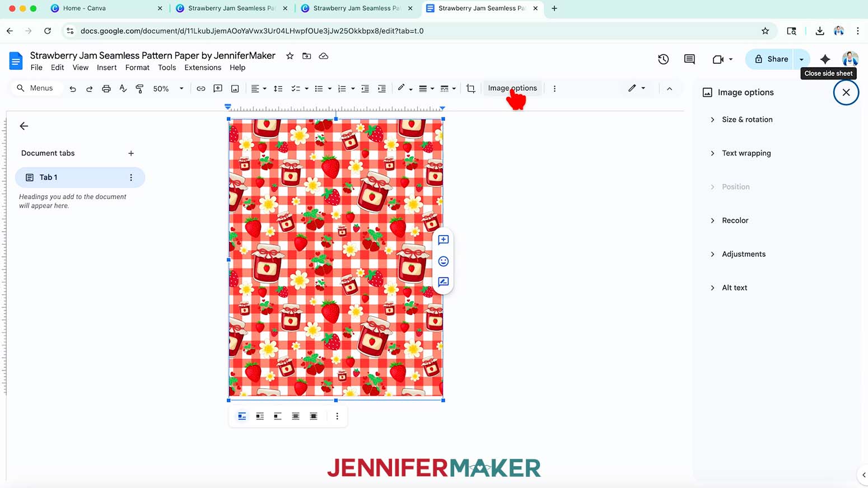Open the Google Docs home icon
Screen dimensions: 868x488
(x=16, y=60)
